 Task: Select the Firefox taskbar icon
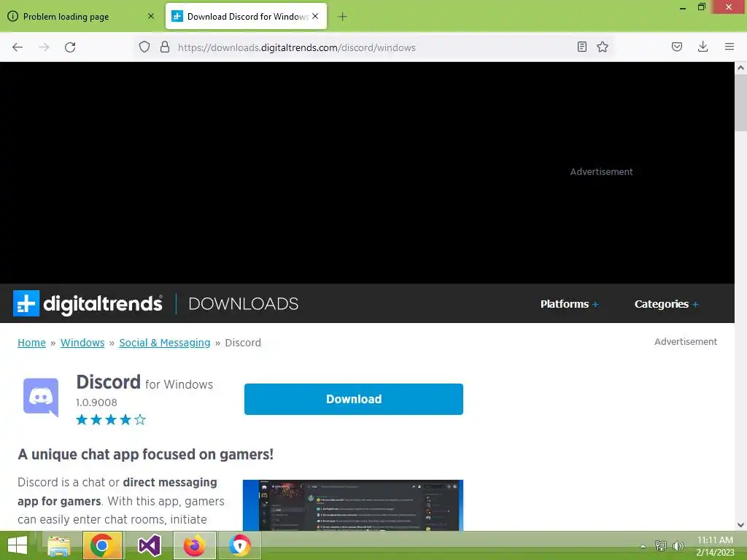point(194,545)
